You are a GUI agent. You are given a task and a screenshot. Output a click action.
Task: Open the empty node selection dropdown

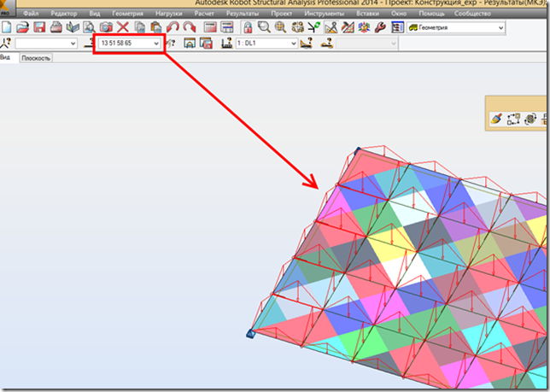pyautogui.click(x=46, y=44)
